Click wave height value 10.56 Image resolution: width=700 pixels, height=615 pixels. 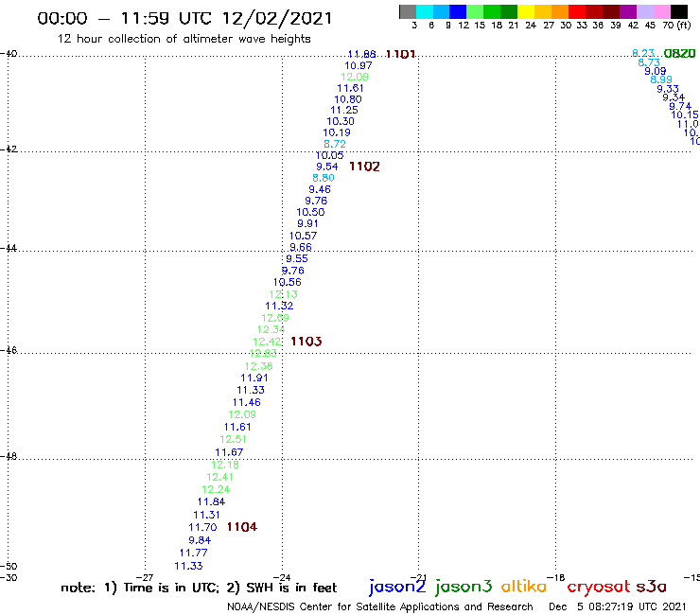[287, 282]
